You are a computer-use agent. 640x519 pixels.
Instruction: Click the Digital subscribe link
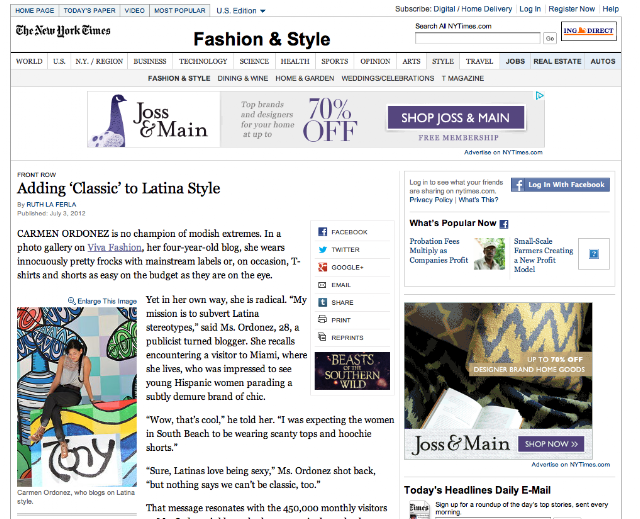444,9
